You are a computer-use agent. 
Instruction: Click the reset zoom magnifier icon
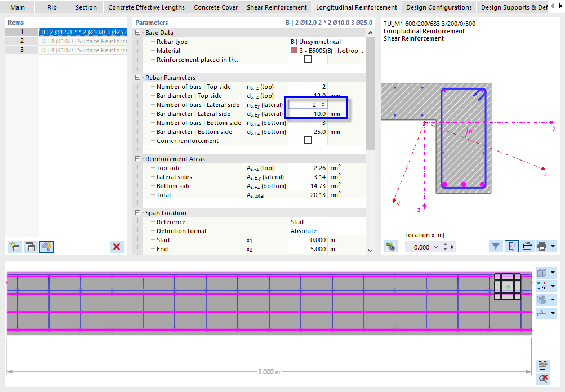(x=542, y=378)
